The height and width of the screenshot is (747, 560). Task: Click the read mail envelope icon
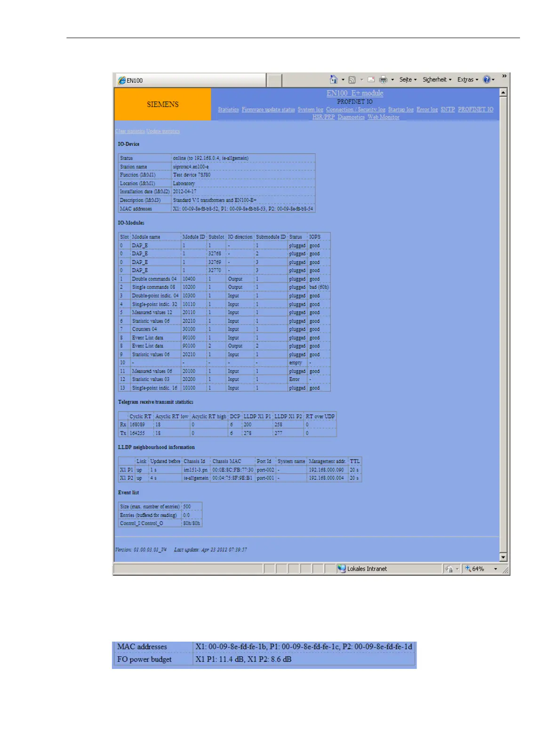pos(371,80)
